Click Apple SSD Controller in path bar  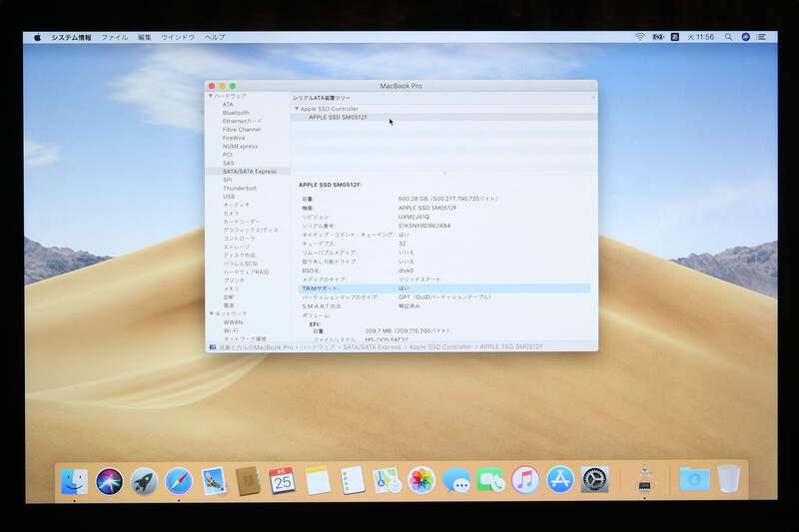pyautogui.click(x=440, y=347)
